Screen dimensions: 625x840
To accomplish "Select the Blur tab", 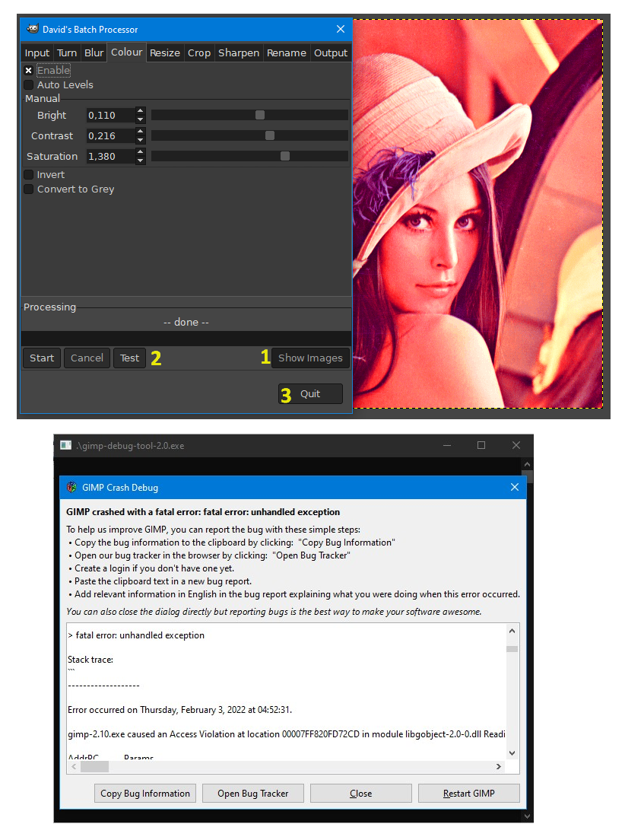I will tap(94, 53).
